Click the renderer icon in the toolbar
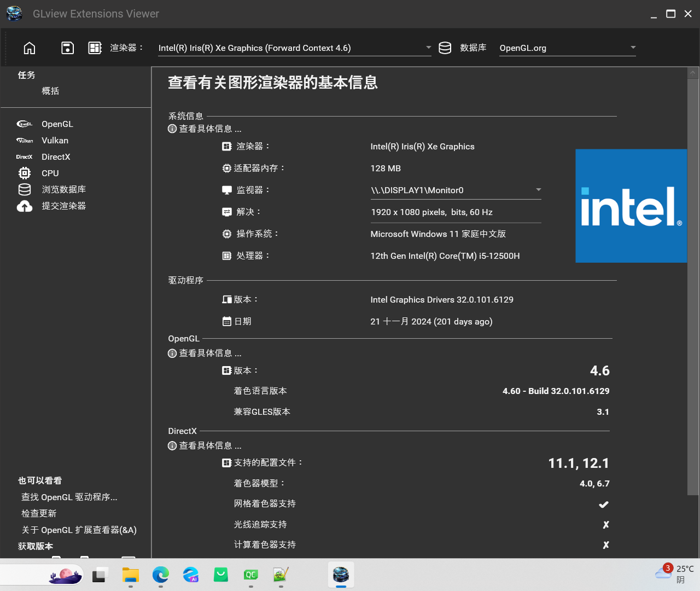Viewport: 700px width, 591px height. 95,48
